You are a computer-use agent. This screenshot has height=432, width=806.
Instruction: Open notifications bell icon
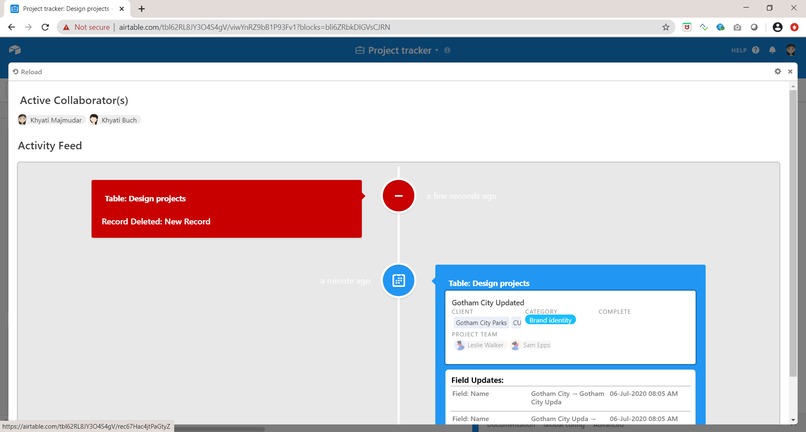(x=772, y=50)
